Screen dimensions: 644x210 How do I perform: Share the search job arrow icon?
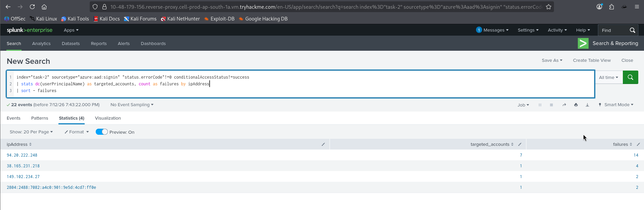(x=564, y=105)
